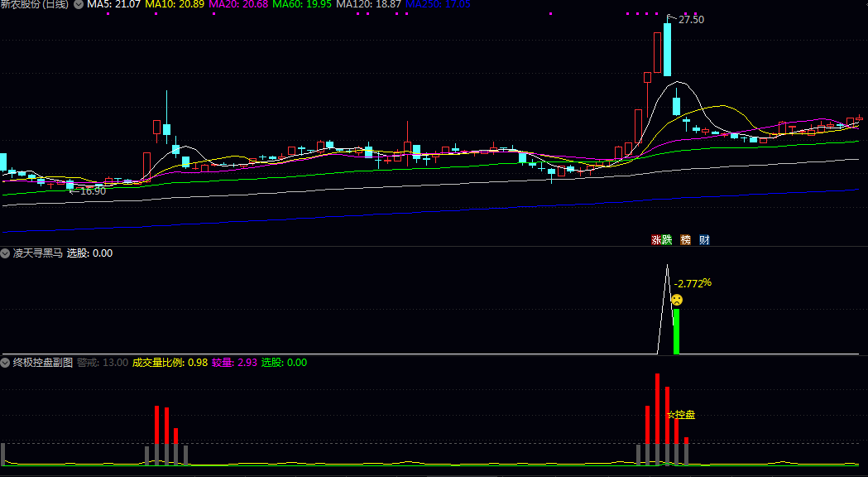Click the green MA60: 19.95 label
Viewport: 868px width, 477px height.
tap(302, 4)
